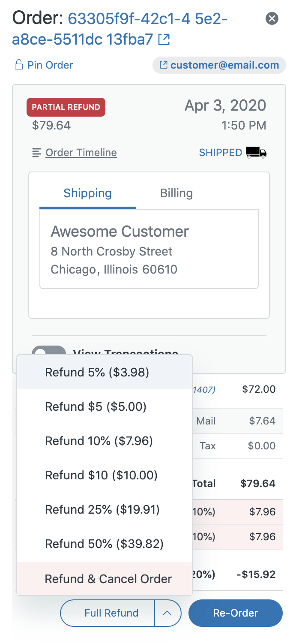Close the order panel with X icon
The width and height of the screenshot is (299, 644).
tap(272, 18)
